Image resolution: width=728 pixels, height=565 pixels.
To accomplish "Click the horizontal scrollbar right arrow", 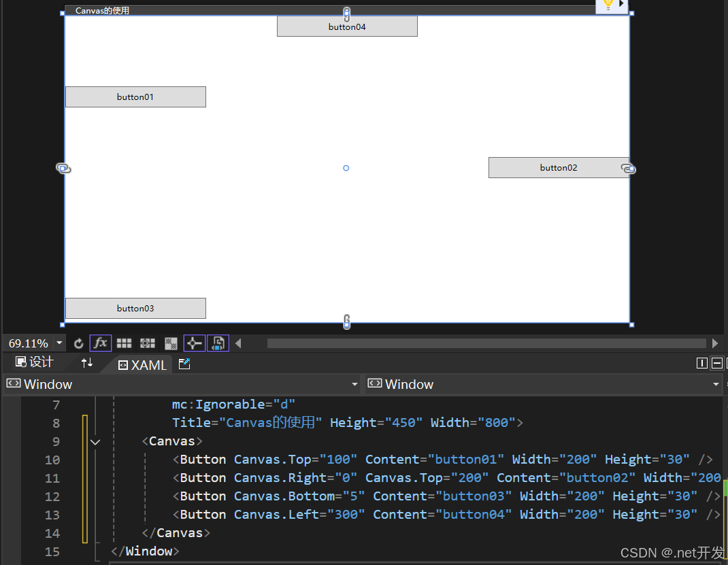I will (715, 343).
